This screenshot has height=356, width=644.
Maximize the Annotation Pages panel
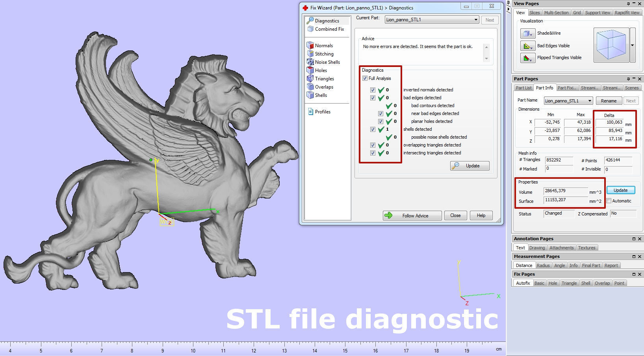tap(634, 239)
